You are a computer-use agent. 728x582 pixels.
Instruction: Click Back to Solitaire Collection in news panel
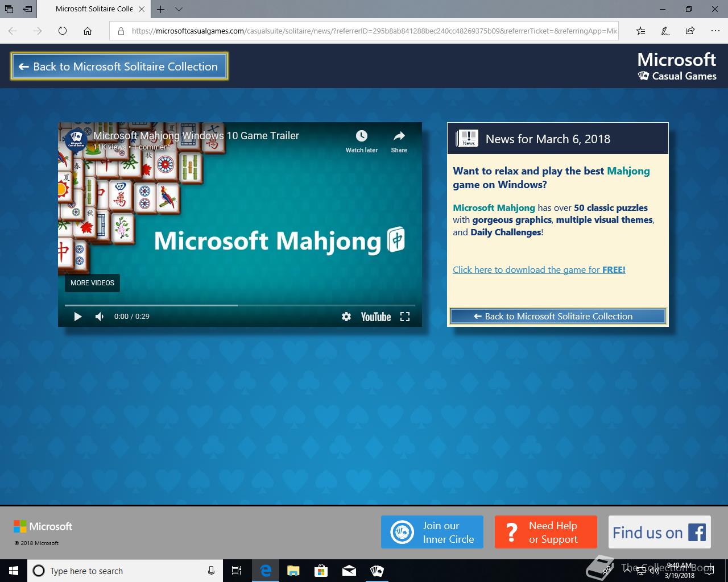tap(558, 316)
